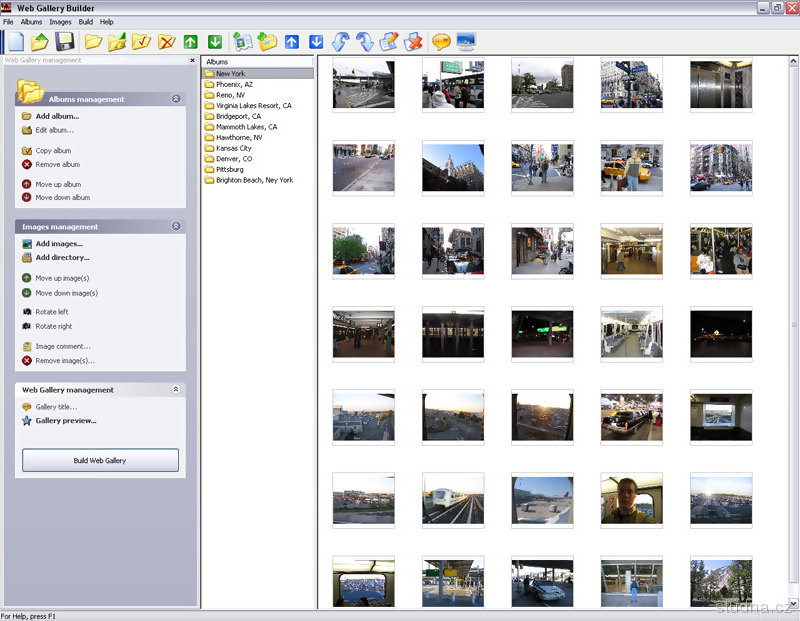Click the Gallery preview... link
The width and height of the screenshot is (800, 621).
[x=66, y=421]
